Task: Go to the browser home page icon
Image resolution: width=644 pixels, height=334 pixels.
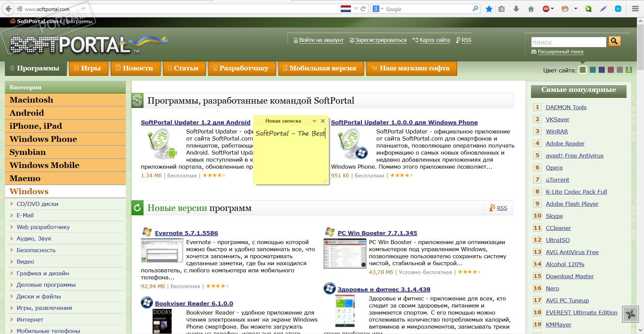Action: click(x=531, y=9)
